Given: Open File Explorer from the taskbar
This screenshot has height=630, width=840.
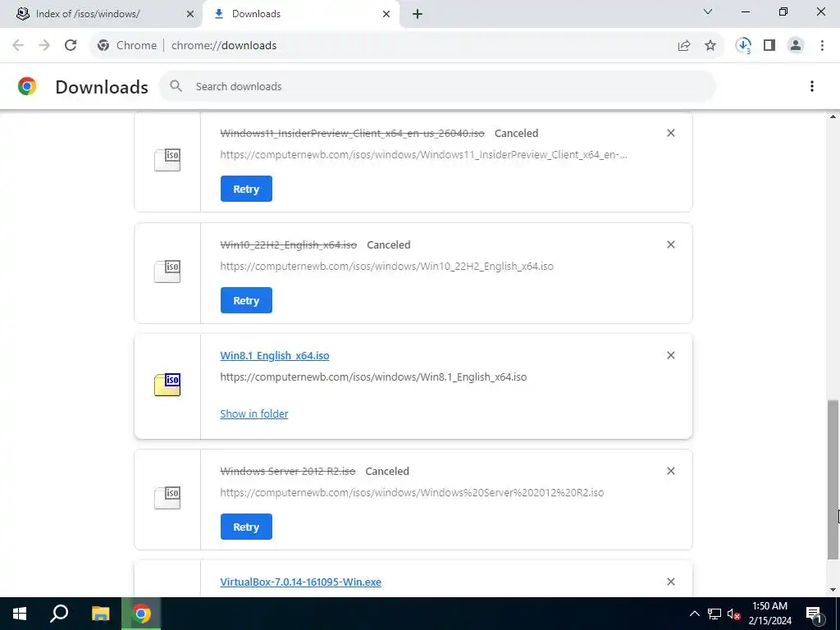Looking at the screenshot, I should (100, 614).
